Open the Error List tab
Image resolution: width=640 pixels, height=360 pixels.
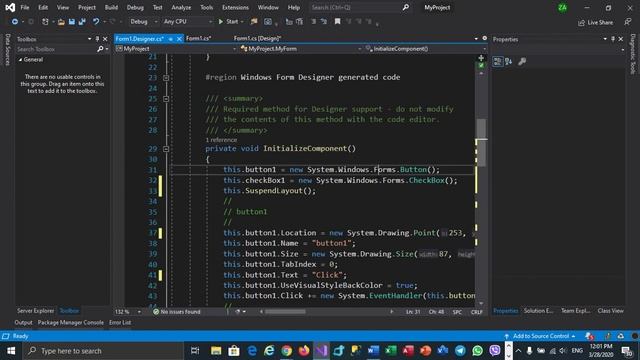(x=120, y=322)
